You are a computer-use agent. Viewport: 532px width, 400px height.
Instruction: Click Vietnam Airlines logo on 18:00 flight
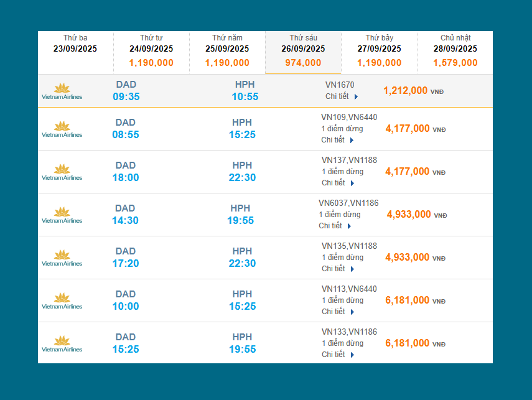pyautogui.click(x=62, y=172)
